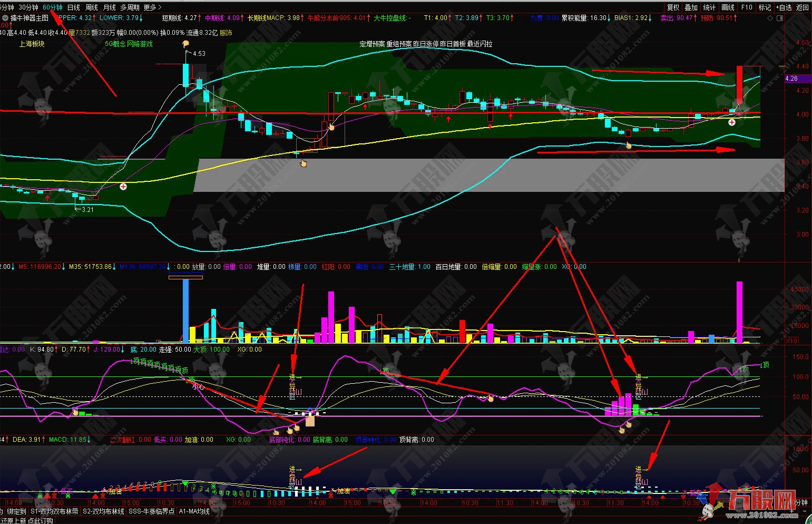Click the red plus circle marker near 3.40
812x524 pixels.
pyautogui.click(x=123, y=187)
